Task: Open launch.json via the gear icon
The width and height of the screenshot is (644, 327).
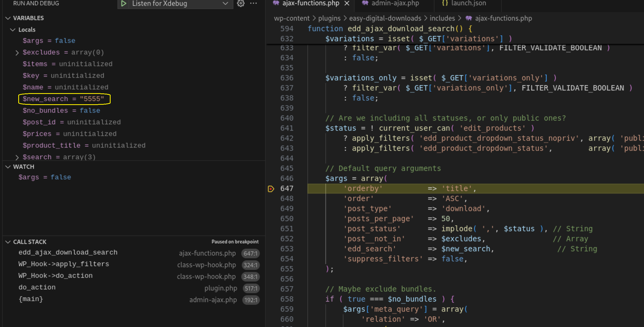Action: pyautogui.click(x=241, y=3)
